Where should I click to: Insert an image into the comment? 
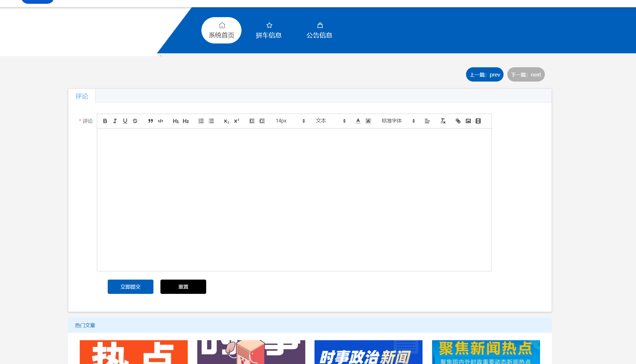pyautogui.click(x=468, y=121)
